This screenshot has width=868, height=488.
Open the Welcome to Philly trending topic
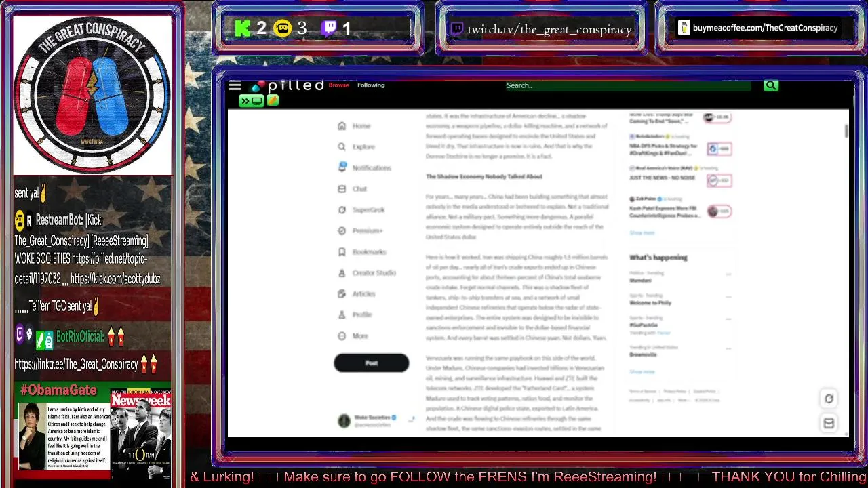pyautogui.click(x=650, y=303)
